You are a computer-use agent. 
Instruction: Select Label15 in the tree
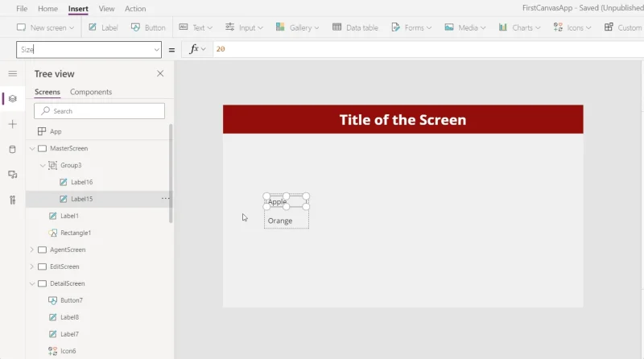tap(82, 199)
